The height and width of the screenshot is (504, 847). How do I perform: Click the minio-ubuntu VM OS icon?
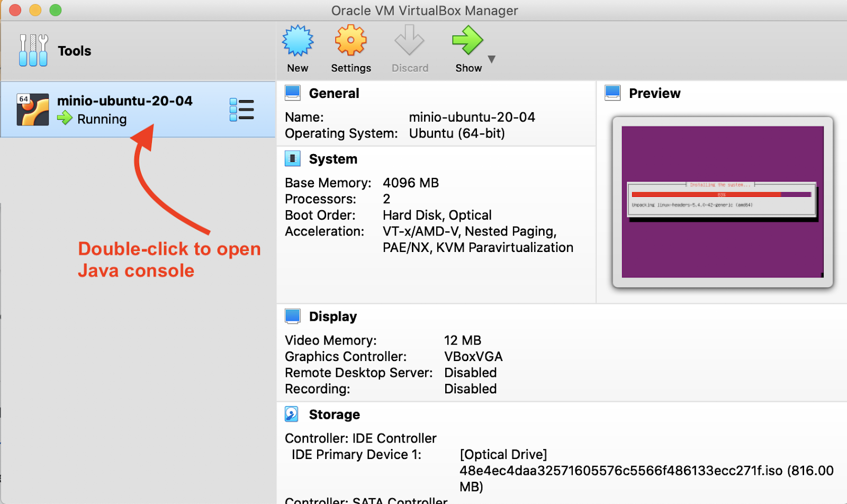(x=33, y=110)
